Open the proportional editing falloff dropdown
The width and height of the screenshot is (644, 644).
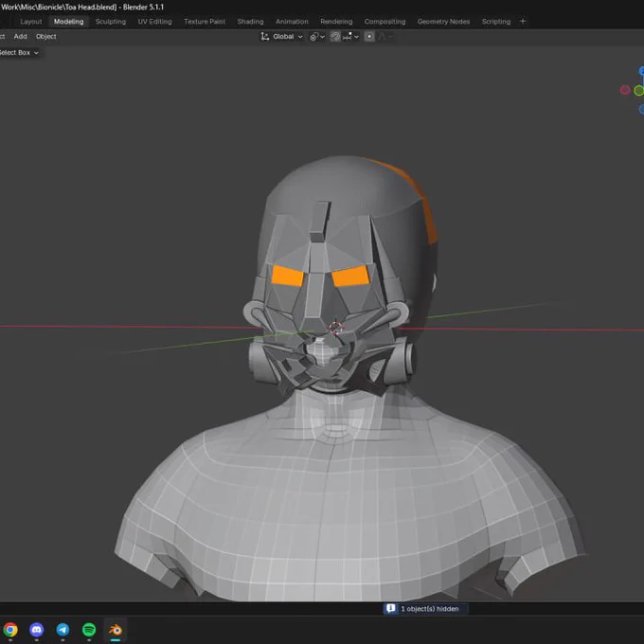tap(385, 37)
